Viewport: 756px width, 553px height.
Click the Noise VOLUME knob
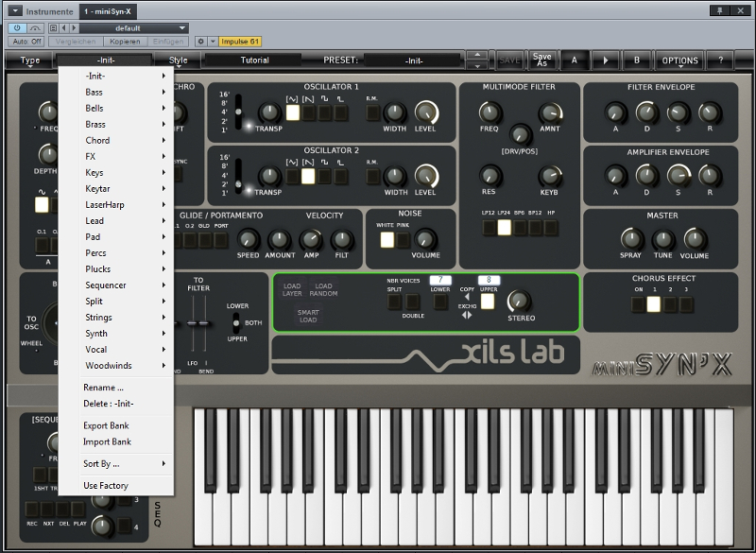(x=424, y=239)
